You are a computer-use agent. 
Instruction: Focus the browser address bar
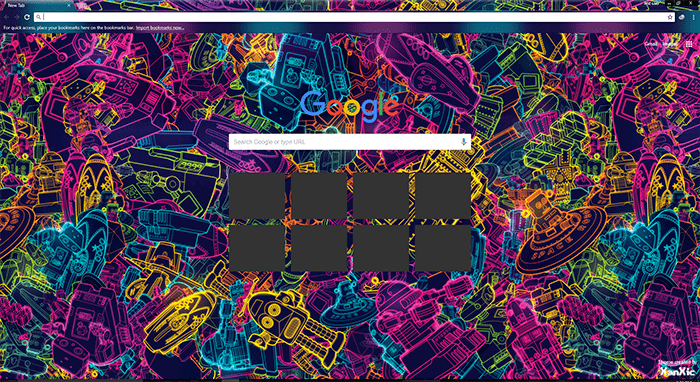point(353,17)
